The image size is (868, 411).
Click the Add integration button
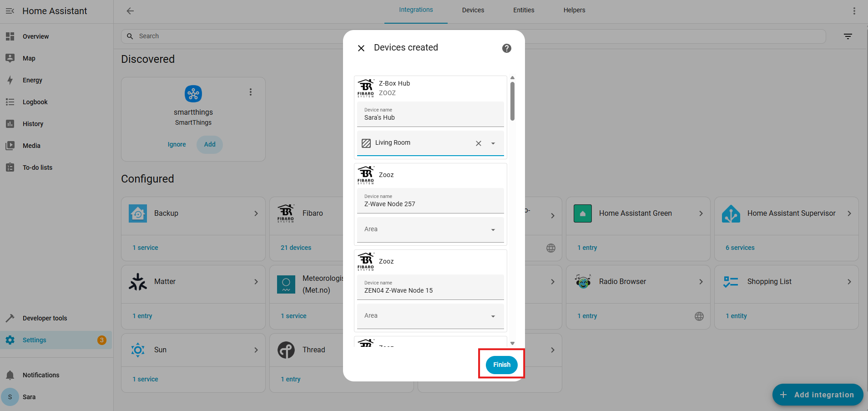(818, 395)
